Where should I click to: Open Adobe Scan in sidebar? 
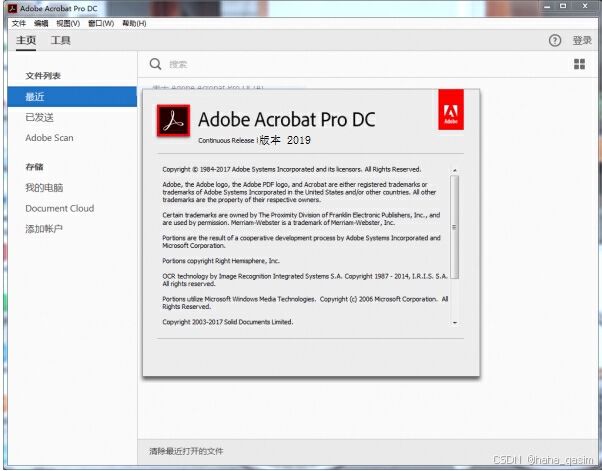coord(49,138)
